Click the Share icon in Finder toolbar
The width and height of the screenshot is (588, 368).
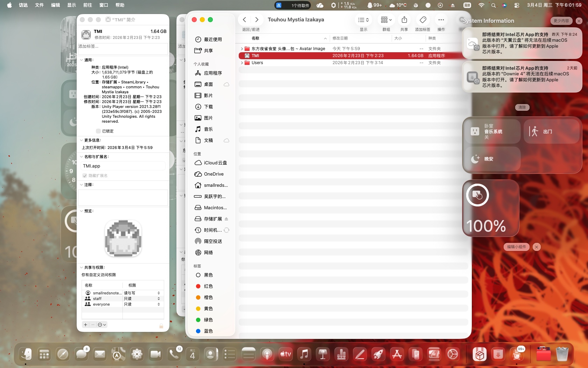click(404, 20)
